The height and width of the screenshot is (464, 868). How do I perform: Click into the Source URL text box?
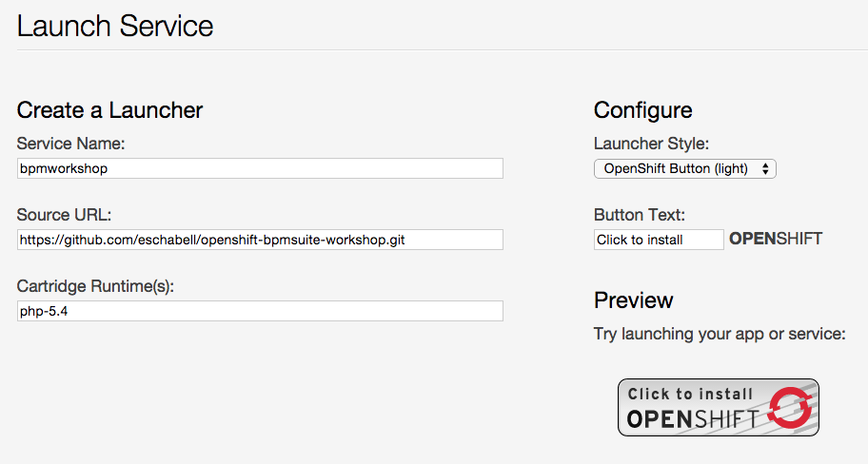point(260,240)
